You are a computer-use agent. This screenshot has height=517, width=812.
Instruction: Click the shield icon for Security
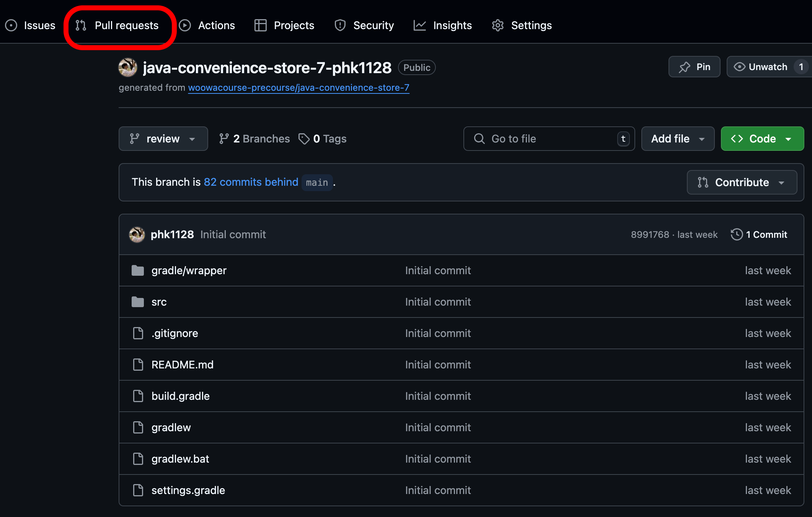[340, 25]
